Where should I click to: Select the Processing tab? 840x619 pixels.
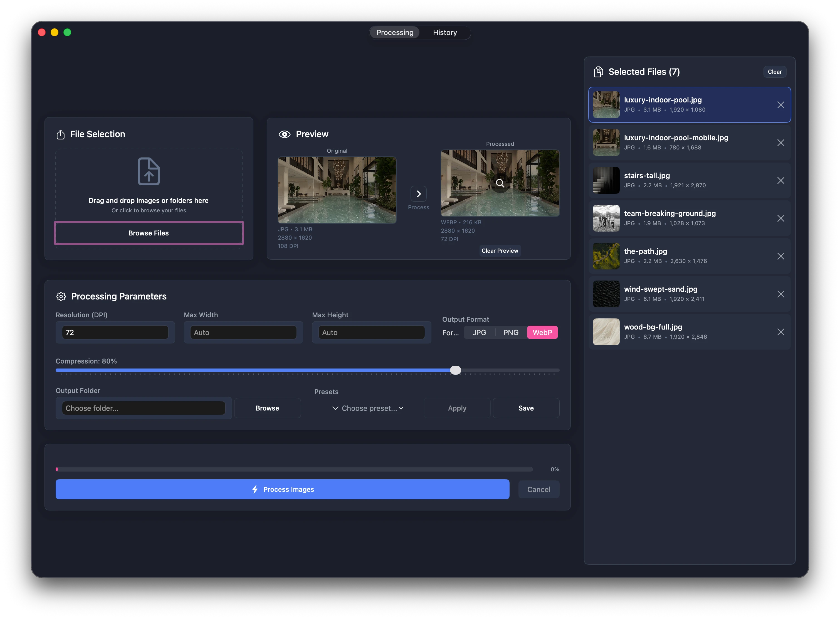tap(395, 32)
